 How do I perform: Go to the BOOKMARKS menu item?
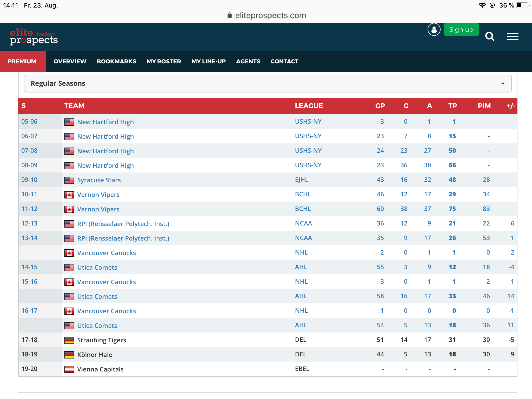pos(116,62)
